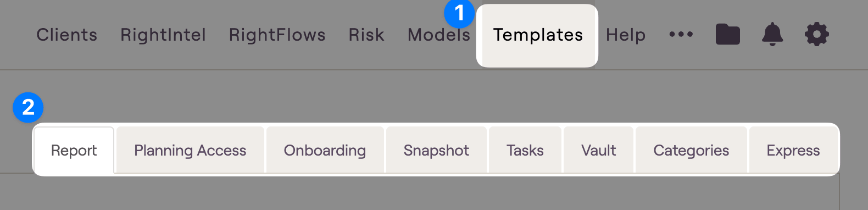This screenshot has height=210, width=868.
Task: Open the notifications bell
Action: [772, 35]
